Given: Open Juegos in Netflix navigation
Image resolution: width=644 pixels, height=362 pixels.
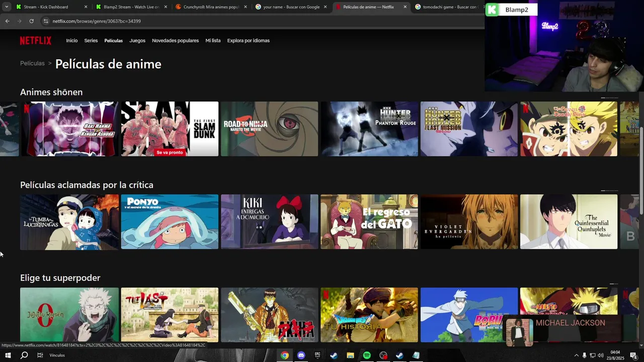Looking at the screenshot, I should (137, 41).
